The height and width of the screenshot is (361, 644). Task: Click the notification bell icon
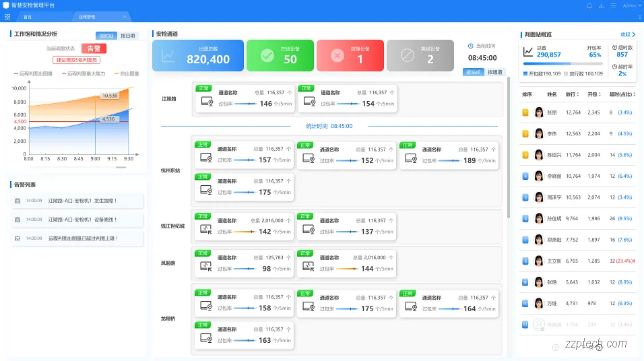tap(589, 5)
